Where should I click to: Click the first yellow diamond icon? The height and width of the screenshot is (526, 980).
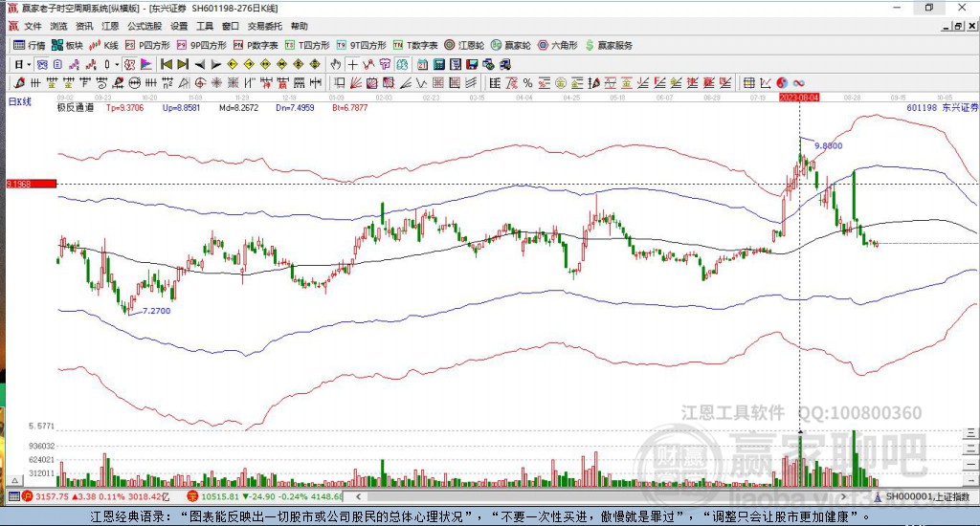click(233, 64)
